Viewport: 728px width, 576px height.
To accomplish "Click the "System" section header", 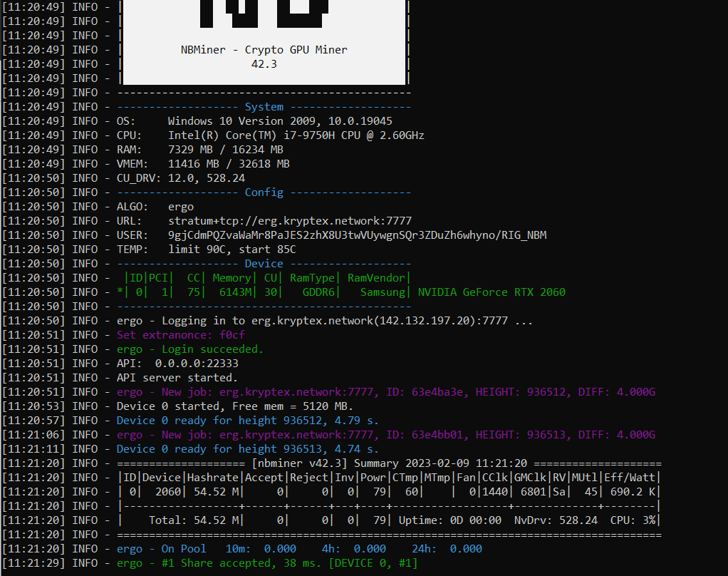I will (x=264, y=107).
